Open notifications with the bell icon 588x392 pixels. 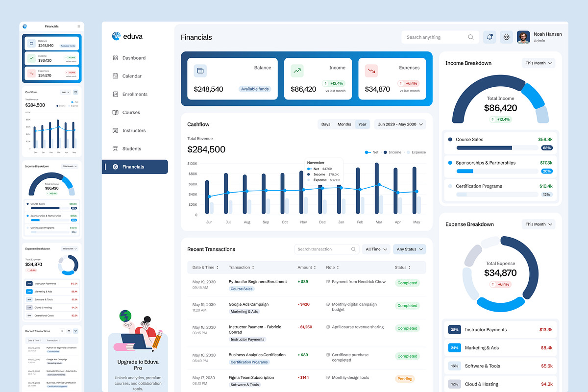[490, 37]
